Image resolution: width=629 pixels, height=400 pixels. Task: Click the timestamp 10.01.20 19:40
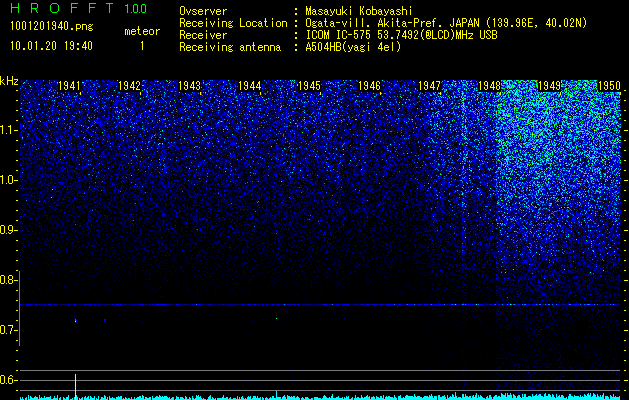pyautogui.click(x=51, y=46)
